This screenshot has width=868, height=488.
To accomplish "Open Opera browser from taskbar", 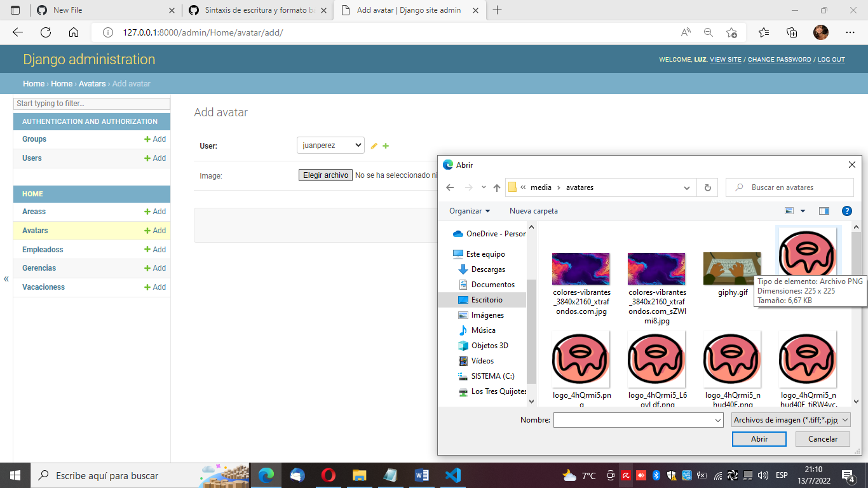I will 329,475.
